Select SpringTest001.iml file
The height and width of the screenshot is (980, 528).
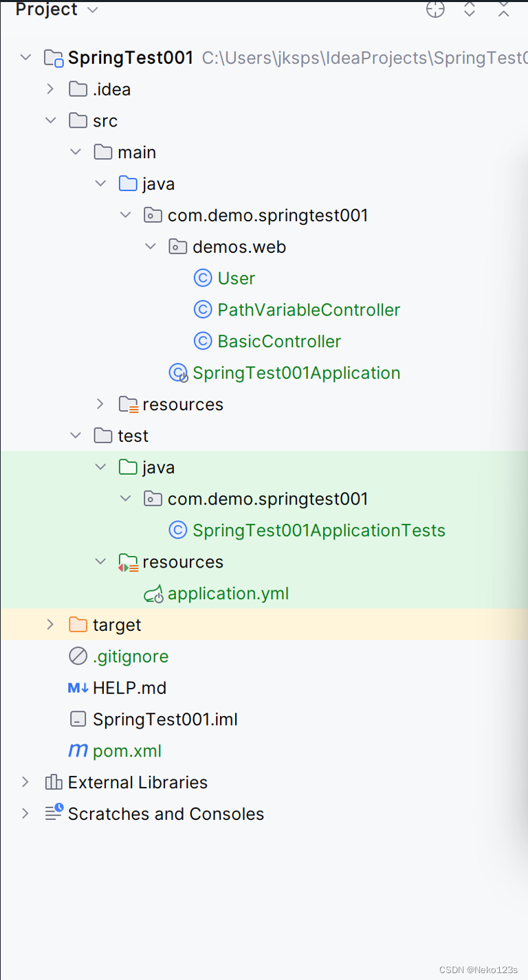pyautogui.click(x=165, y=720)
